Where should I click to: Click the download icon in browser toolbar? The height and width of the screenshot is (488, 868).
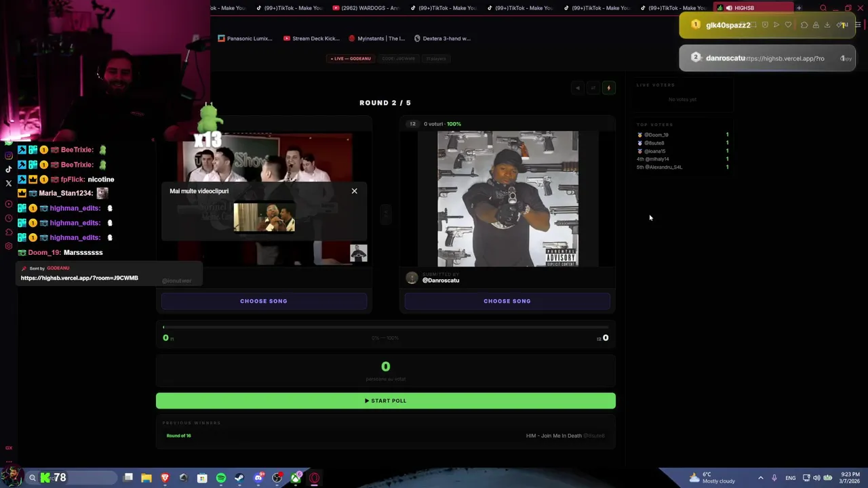(x=827, y=25)
